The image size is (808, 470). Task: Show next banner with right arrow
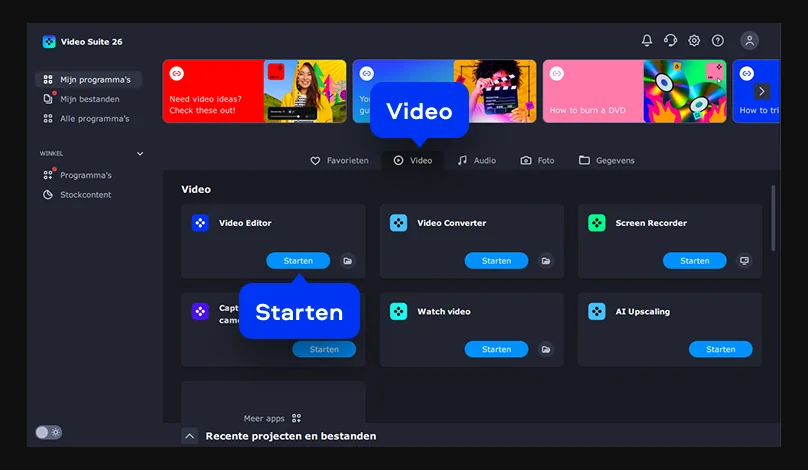[x=762, y=91]
